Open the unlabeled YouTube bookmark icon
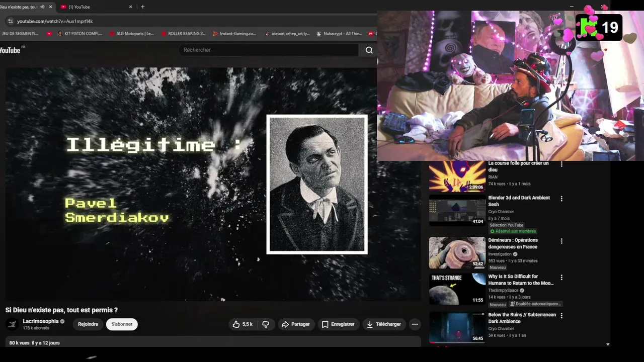 click(x=49, y=34)
